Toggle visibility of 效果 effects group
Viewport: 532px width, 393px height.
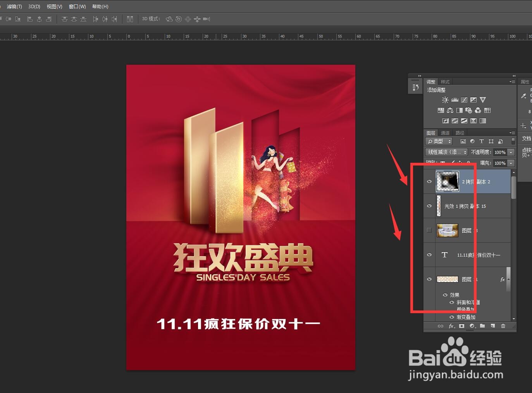pos(445,295)
